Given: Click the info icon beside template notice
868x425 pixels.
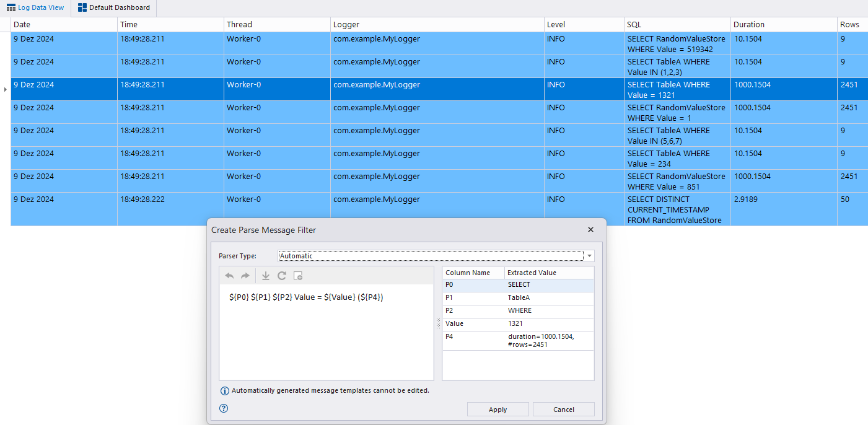Looking at the screenshot, I should (225, 391).
